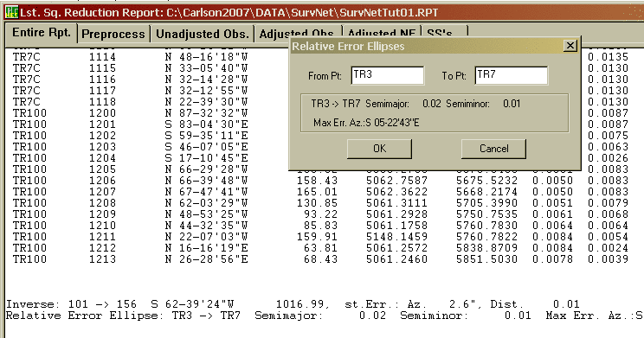Select the Relative Error Ellipse report line

click(325, 316)
